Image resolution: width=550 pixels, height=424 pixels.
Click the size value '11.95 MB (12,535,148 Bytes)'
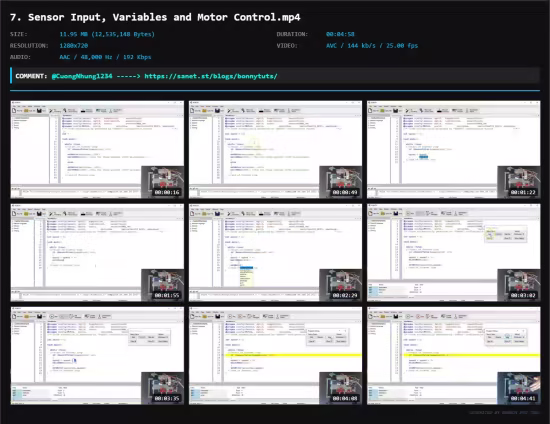click(107, 34)
